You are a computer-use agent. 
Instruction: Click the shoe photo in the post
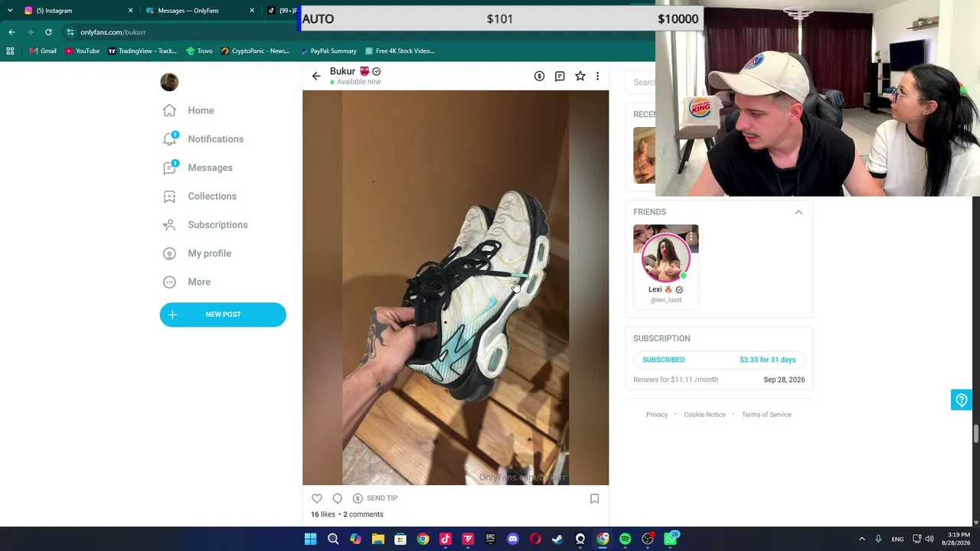click(x=456, y=288)
